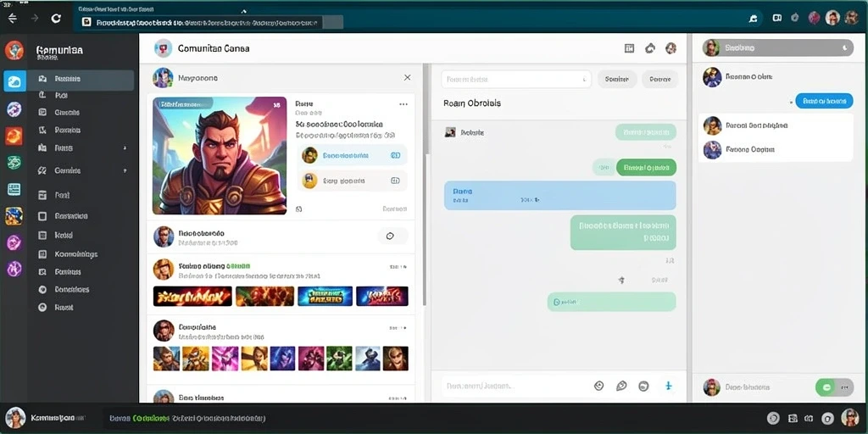Open the search dropdown above "Roam Obrolais"
Image resolution: width=868 pixels, height=434 pixels.
(516, 79)
